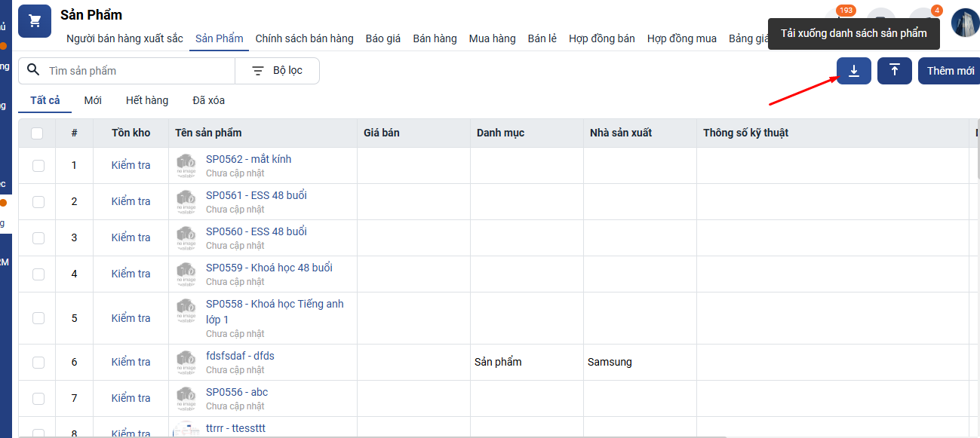Go to Báo giá menu

(383, 38)
